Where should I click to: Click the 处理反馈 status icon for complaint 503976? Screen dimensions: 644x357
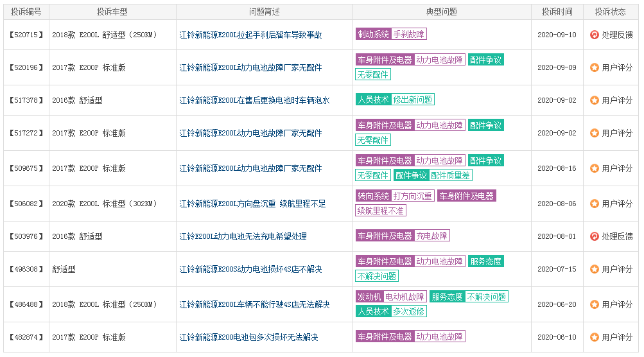(595, 237)
